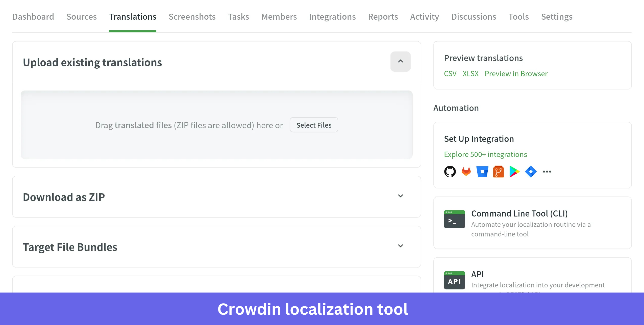Open the orange Git branch integration icon
644x325 pixels.
499,172
